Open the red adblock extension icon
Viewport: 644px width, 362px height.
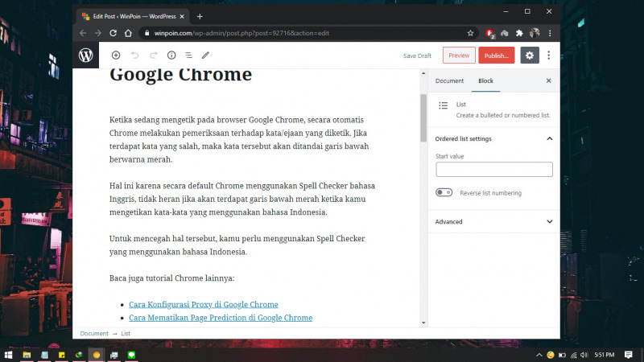pyautogui.click(x=489, y=33)
